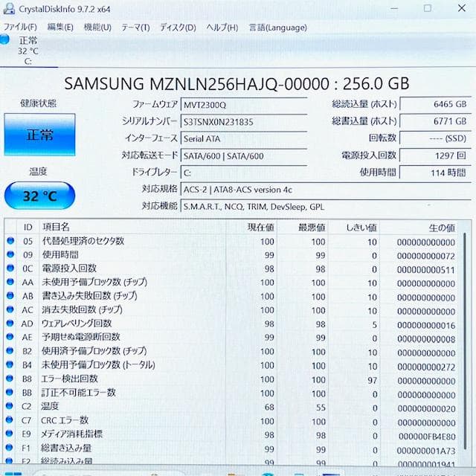Click the 32 °C temperature button

click(39, 196)
